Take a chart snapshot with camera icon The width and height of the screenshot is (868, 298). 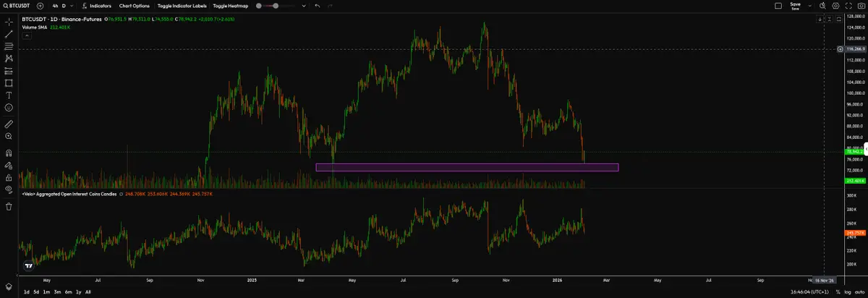pos(860,5)
